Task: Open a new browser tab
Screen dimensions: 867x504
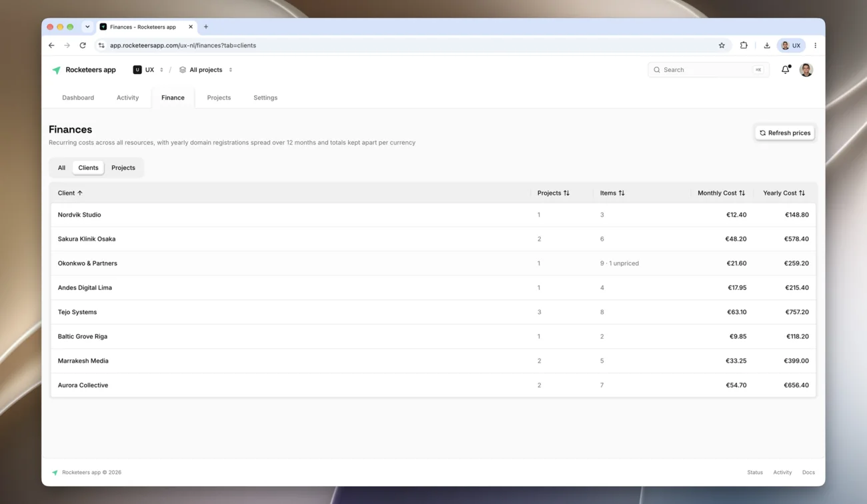Action: (x=206, y=27)
